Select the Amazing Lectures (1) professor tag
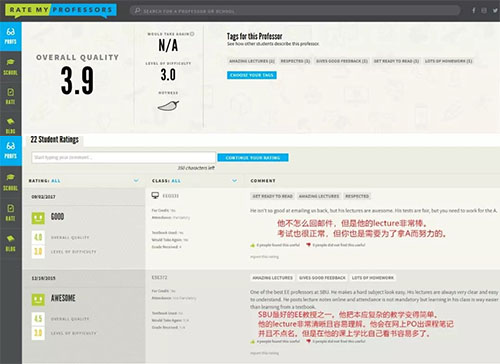 [252, 61]
